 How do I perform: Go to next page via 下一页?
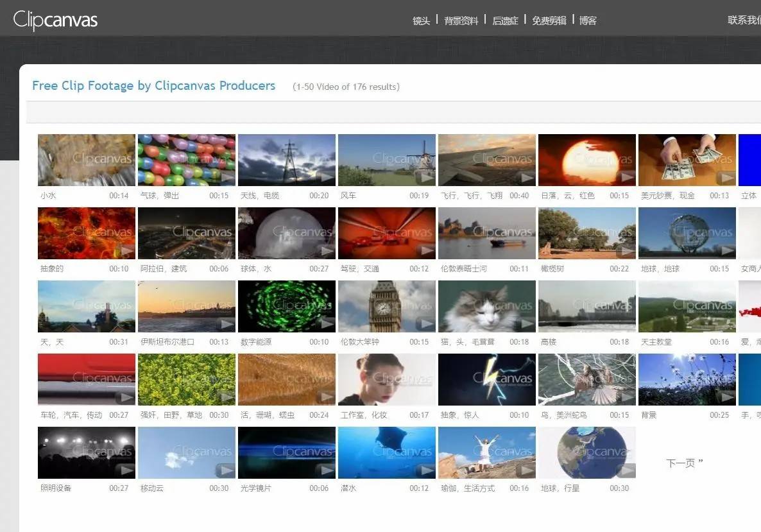pos(684,463)
